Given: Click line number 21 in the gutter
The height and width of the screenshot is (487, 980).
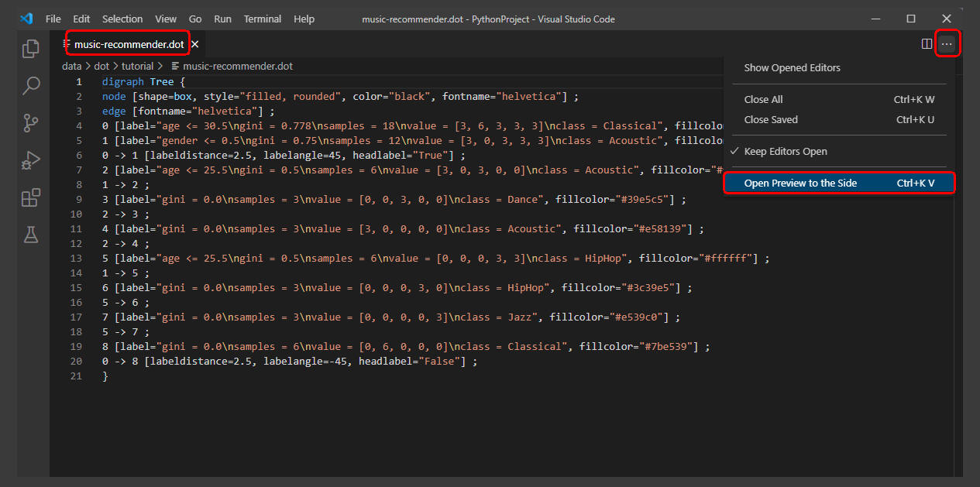Looking at the screenshot, I should click(76, 376).
